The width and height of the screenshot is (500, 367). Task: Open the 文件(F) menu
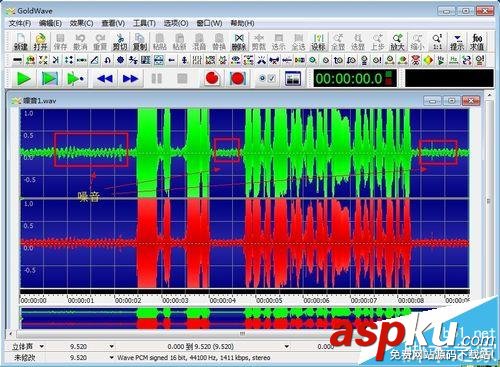coord(20,23)
